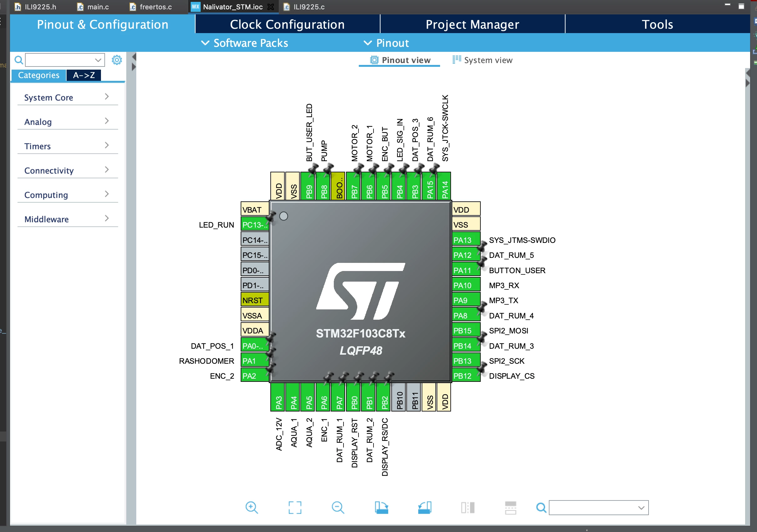Image resolution: width=757 pixels, height=532 pixels.
Task: Open the Software Packs dropdown
Action: pos(245,43)
